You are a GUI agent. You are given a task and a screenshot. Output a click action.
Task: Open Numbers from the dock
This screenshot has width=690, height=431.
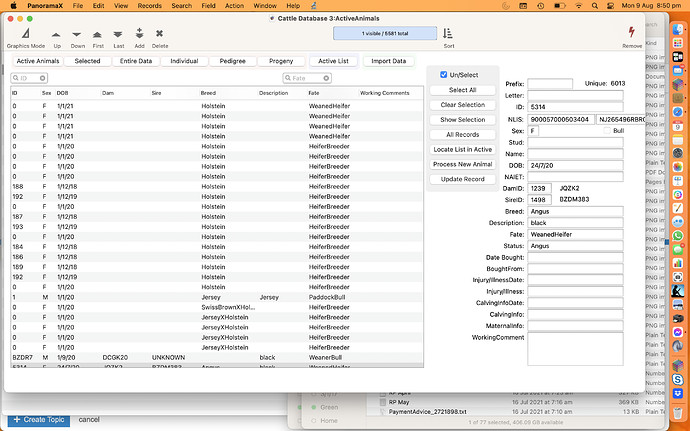678,263
